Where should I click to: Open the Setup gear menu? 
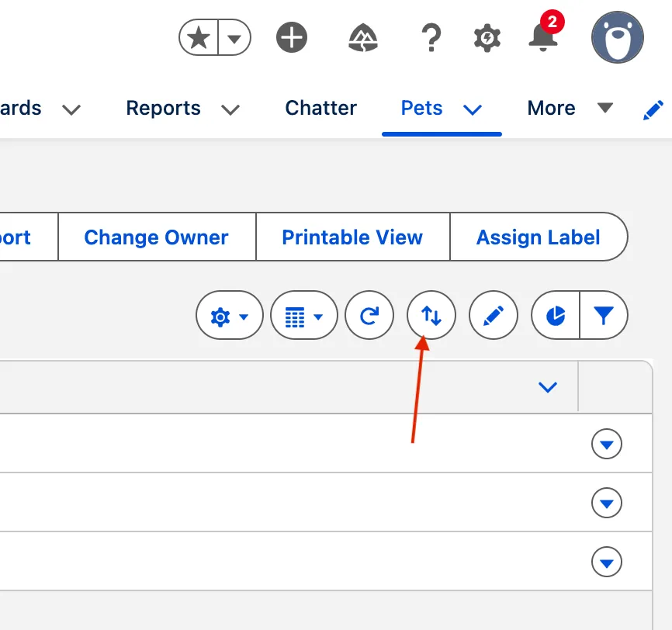click(487, 36)
